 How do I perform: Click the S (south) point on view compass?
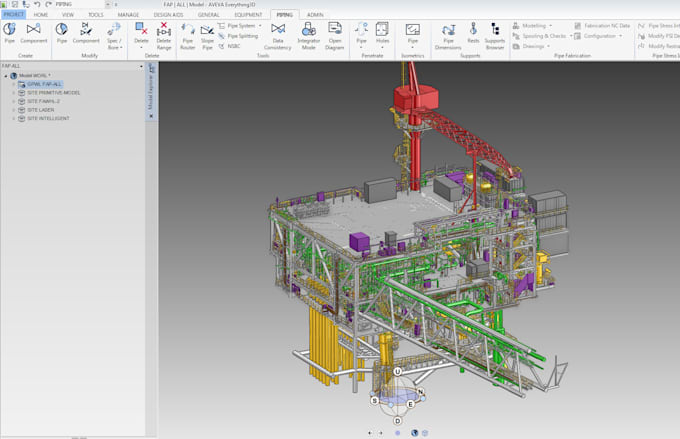(375, 400)
